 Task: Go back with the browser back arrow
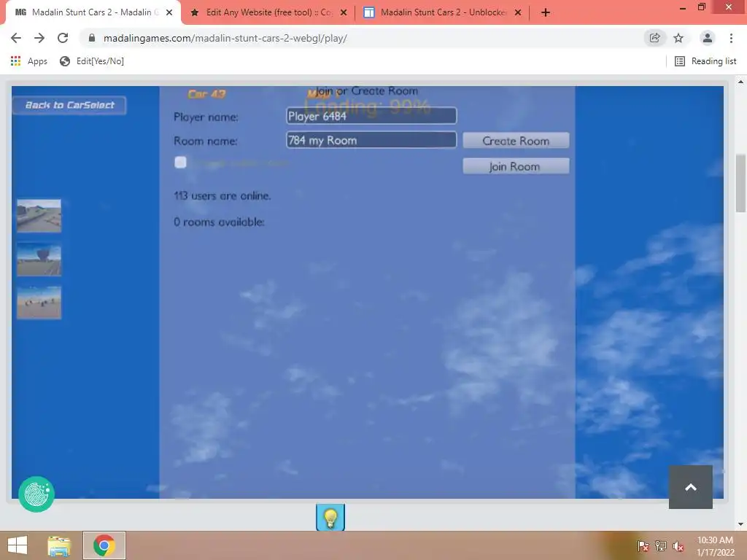click(16, 38)
